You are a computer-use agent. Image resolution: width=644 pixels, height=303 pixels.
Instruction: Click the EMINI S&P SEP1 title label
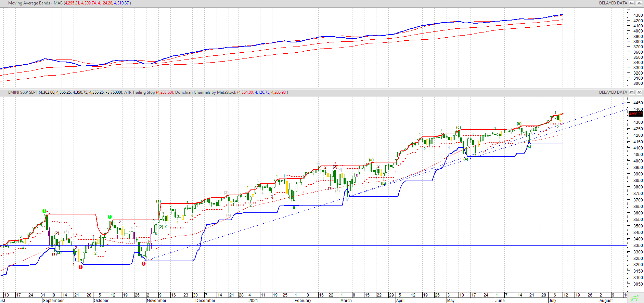(x=23, y=92)
